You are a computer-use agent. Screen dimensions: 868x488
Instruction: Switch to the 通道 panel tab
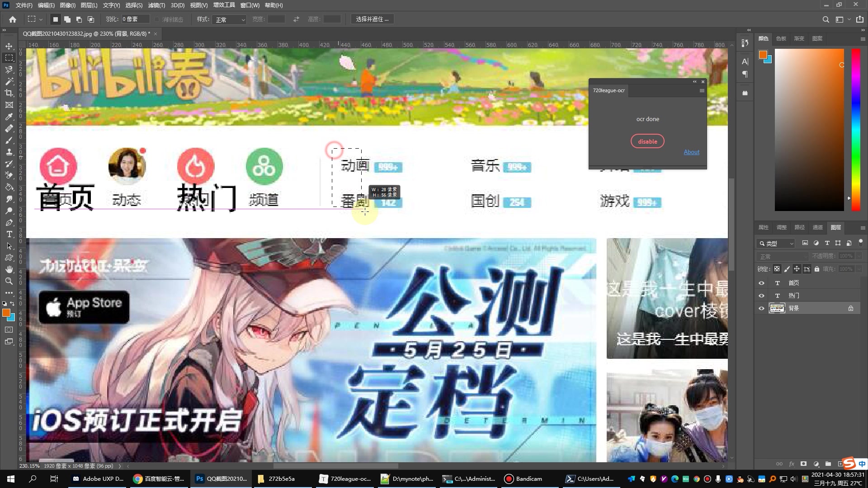tap(817, 227)
